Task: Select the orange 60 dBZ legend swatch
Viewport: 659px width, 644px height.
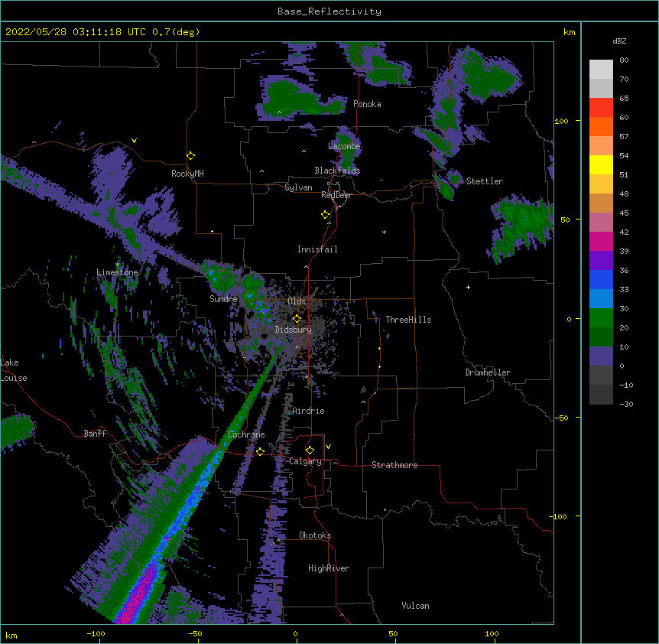Action: [x=601, y=126]
